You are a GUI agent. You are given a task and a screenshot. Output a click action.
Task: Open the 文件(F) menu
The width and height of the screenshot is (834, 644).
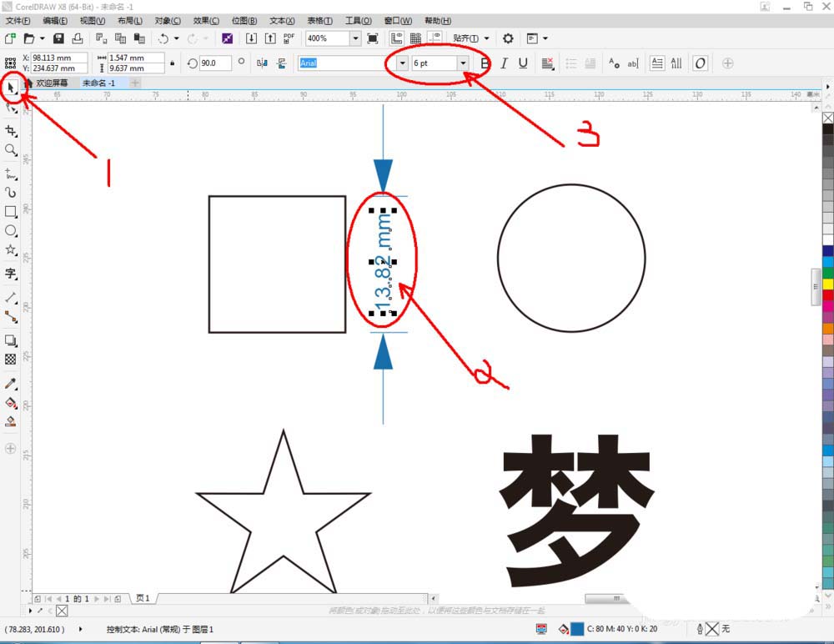18,21
